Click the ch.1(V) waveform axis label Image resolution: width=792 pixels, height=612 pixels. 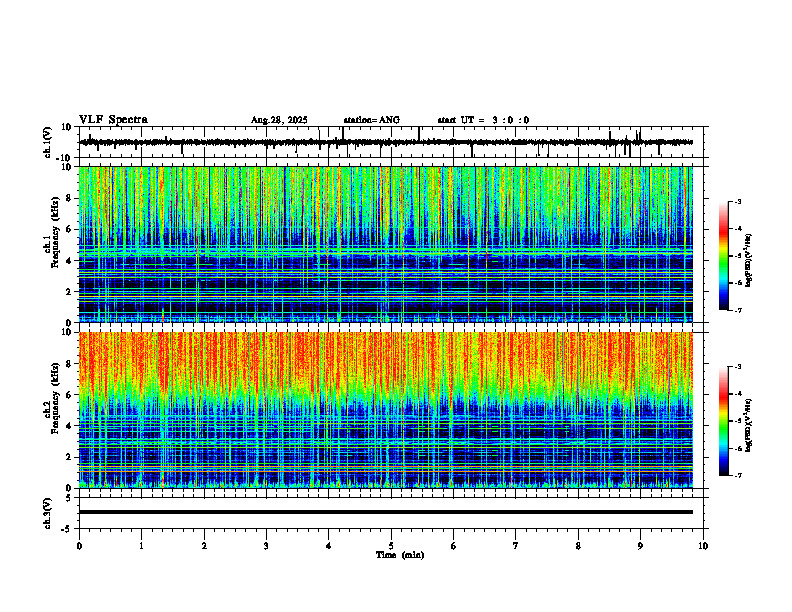click(48, 142)
